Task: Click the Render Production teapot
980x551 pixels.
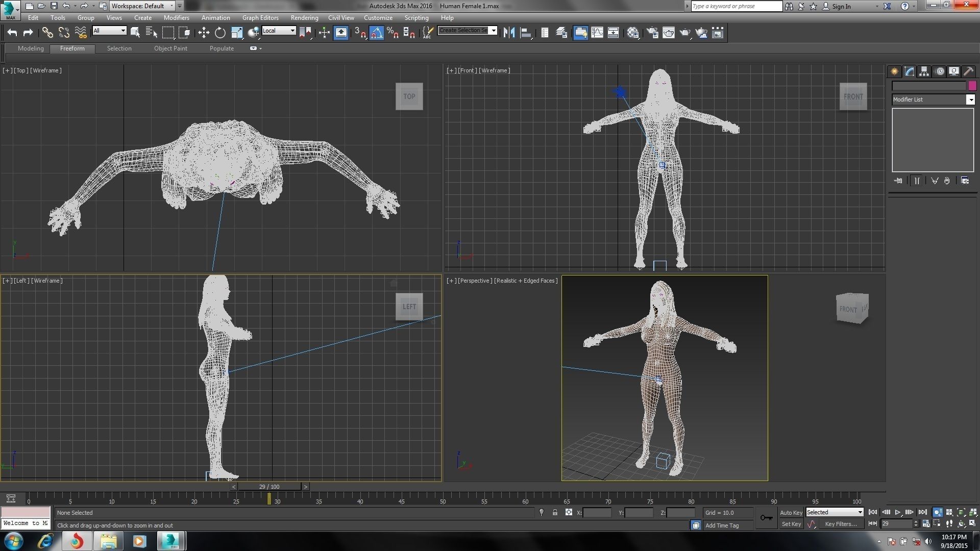Action: tap(685, 33)
